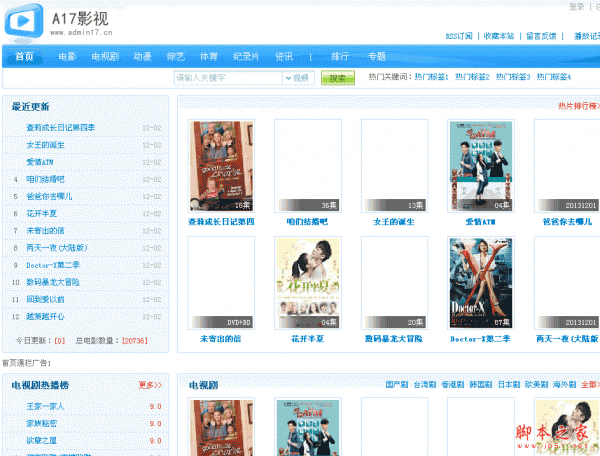Image resolution: width=600 pixels, height=456 pixels.
Task: Open the 留言反馈 link
Action: 541,36
